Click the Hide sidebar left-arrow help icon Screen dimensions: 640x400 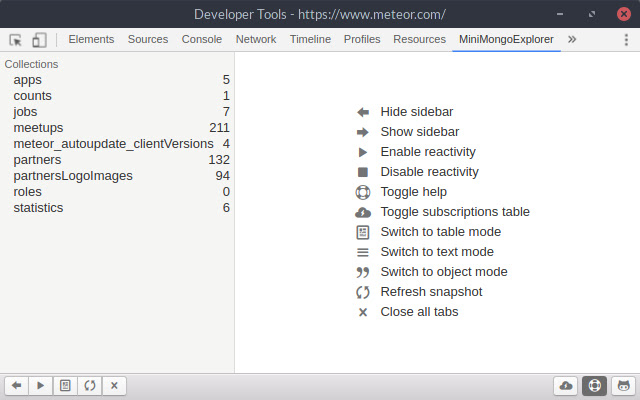pyautogui.click(x=363, y=112)
